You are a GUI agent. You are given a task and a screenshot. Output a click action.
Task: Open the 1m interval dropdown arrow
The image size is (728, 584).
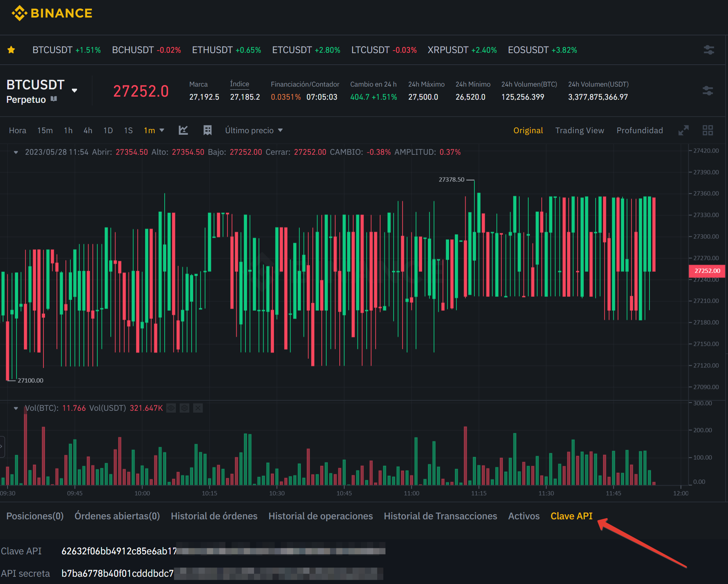pyautogui.click(x=162, y=131)
